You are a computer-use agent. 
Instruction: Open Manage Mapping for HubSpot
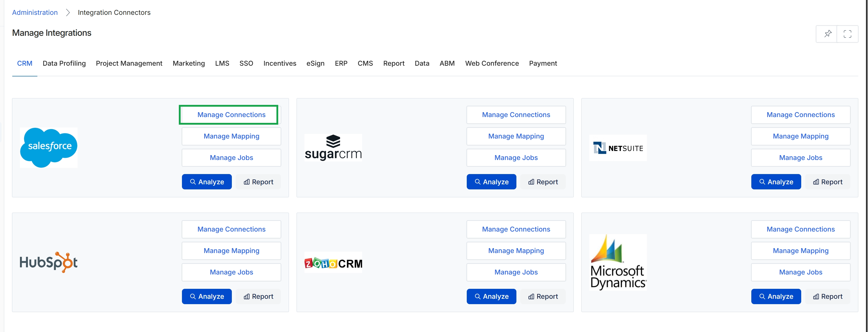[x=231, y=251]
